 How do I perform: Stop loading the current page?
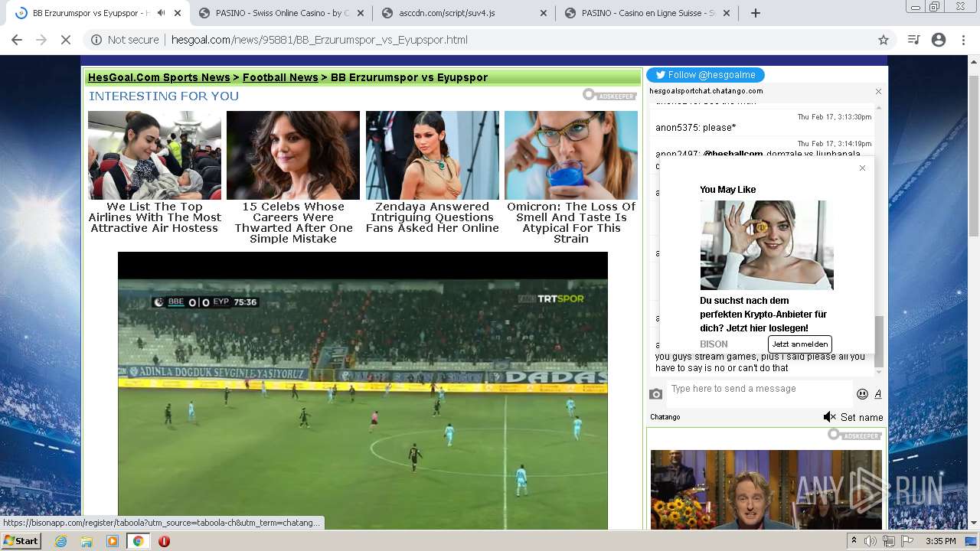66,40
